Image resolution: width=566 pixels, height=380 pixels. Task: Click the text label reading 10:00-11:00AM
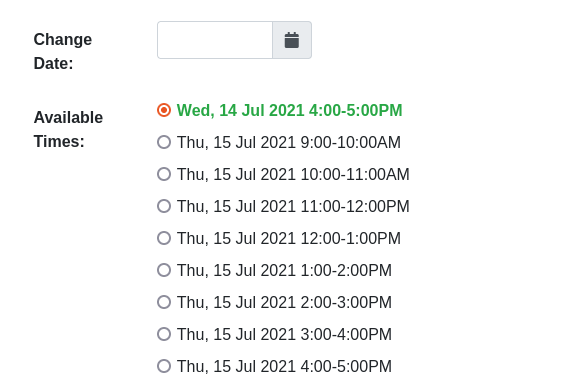tap(355, 174)
